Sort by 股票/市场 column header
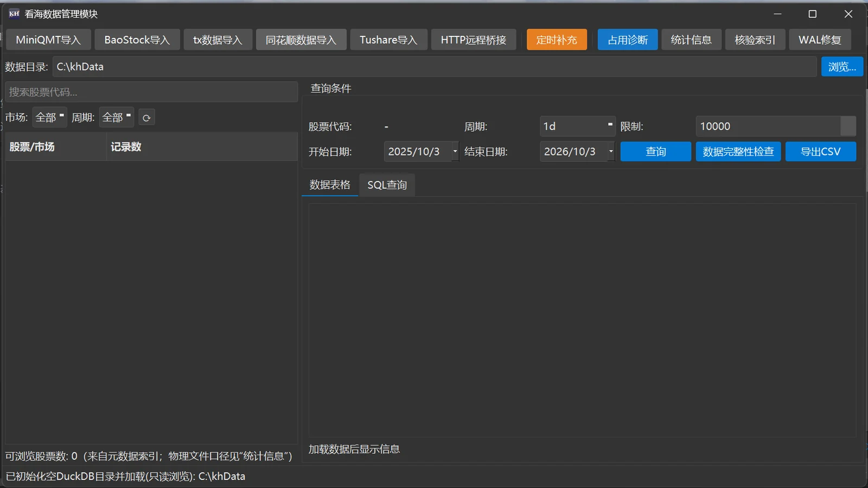 tap(56, 147)
